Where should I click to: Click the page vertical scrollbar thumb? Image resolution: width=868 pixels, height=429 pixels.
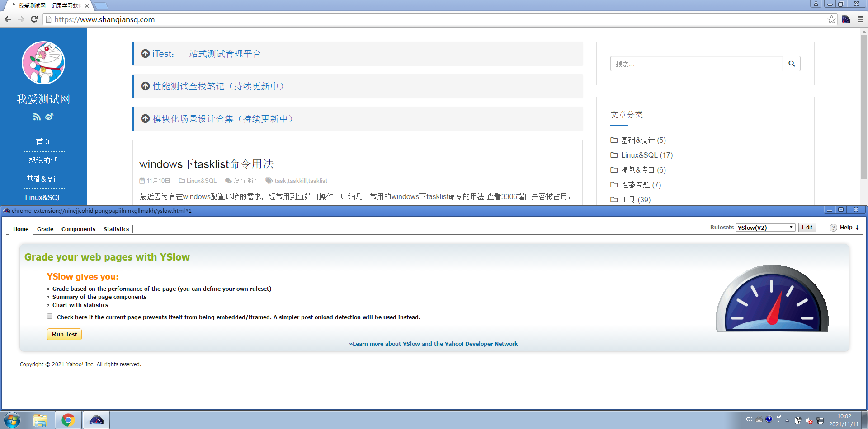tap(864, 106)
